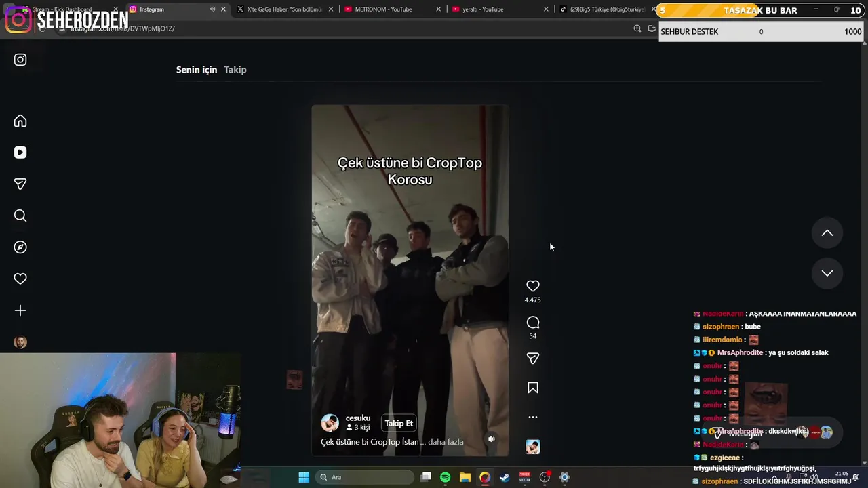The width and height of the screenshot is (868, 488).
Task: Open Direct messages icon in sidebar
Action: click(x=20, y=184)
